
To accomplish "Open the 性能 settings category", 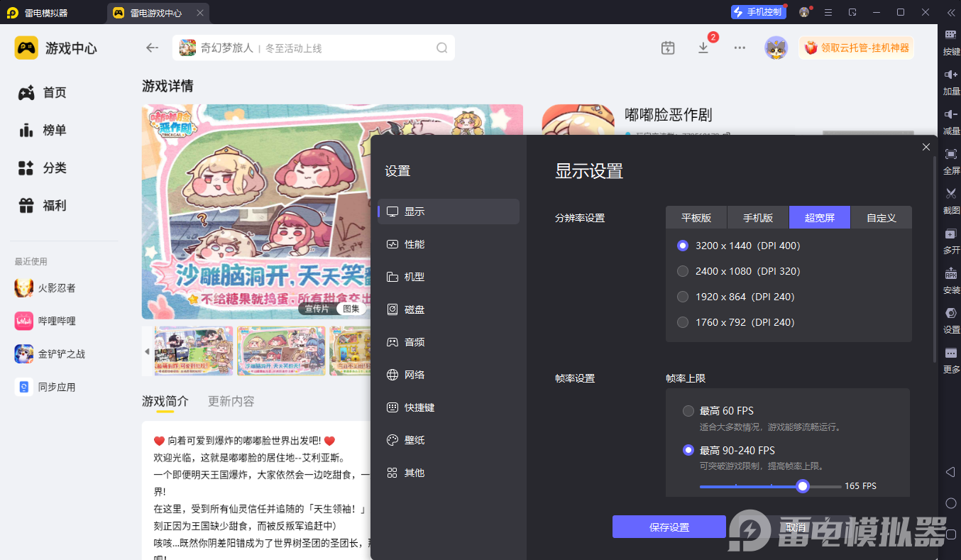I will coord(449,244).
